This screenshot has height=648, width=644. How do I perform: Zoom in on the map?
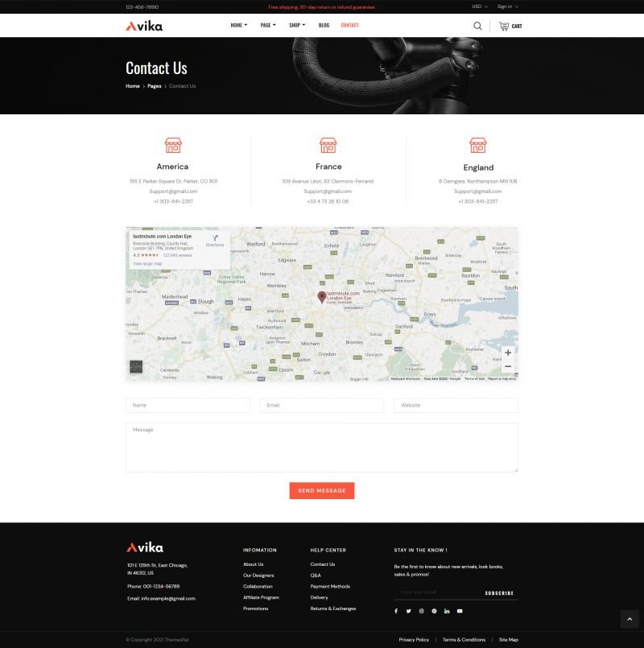[508, 353]
